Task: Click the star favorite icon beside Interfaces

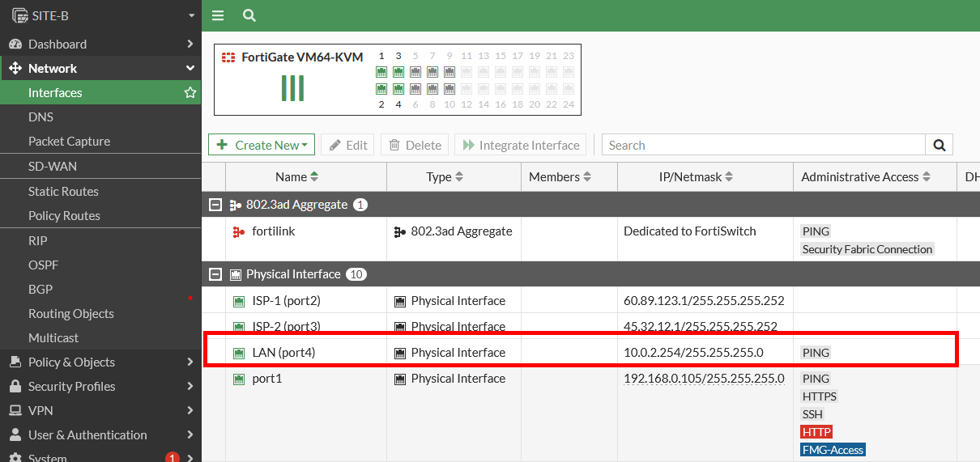Action: coord(190,93)
